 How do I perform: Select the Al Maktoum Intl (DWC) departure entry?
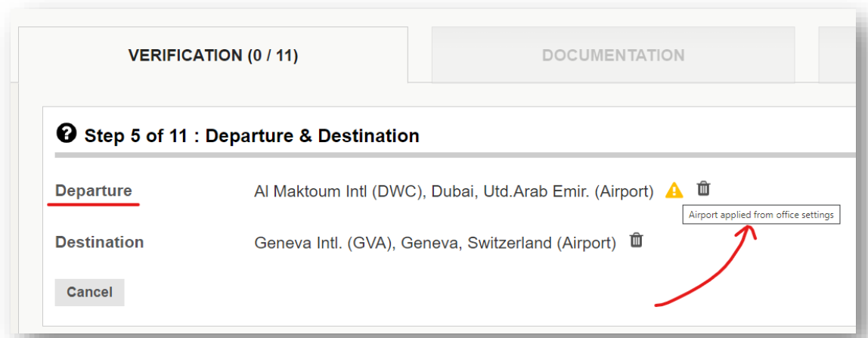(454, 191)
